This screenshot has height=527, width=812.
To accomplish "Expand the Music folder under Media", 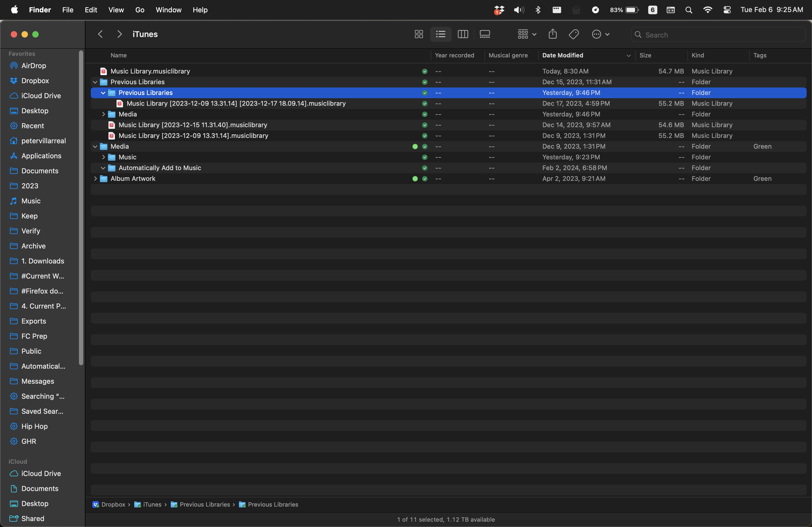I will point(103,157).
